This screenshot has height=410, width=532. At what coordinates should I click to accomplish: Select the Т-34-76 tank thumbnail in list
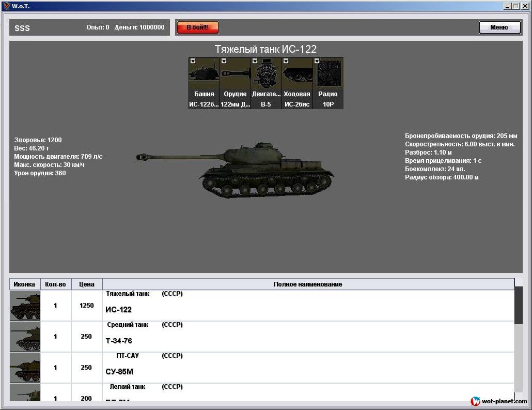pos(25,337)
